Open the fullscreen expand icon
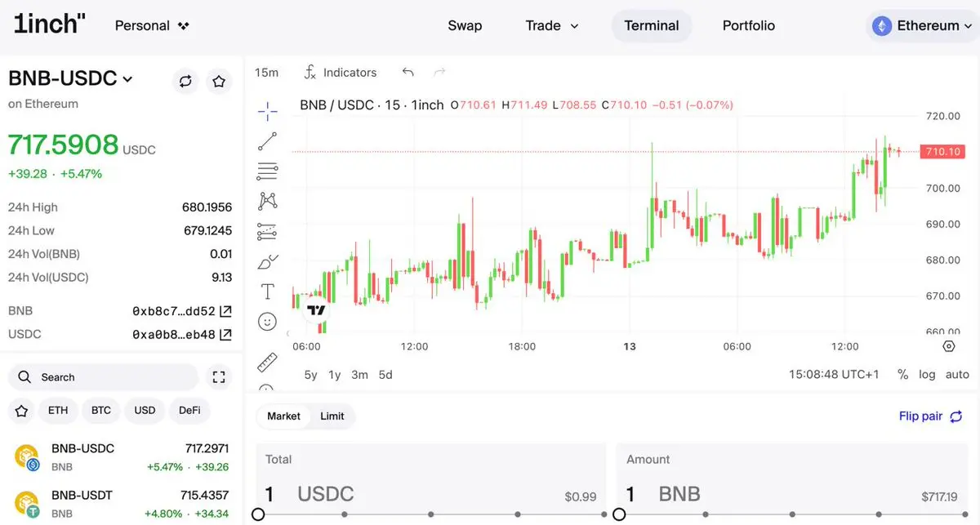Viewport: 980px width, 525px height. click(x=218, y=377)
